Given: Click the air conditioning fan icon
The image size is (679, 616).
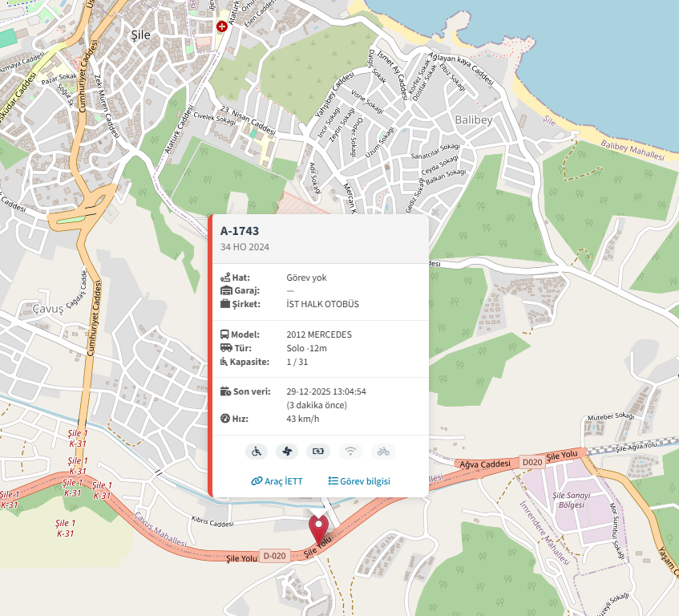Looking at the screenshot, I should [x=287, y=452].
